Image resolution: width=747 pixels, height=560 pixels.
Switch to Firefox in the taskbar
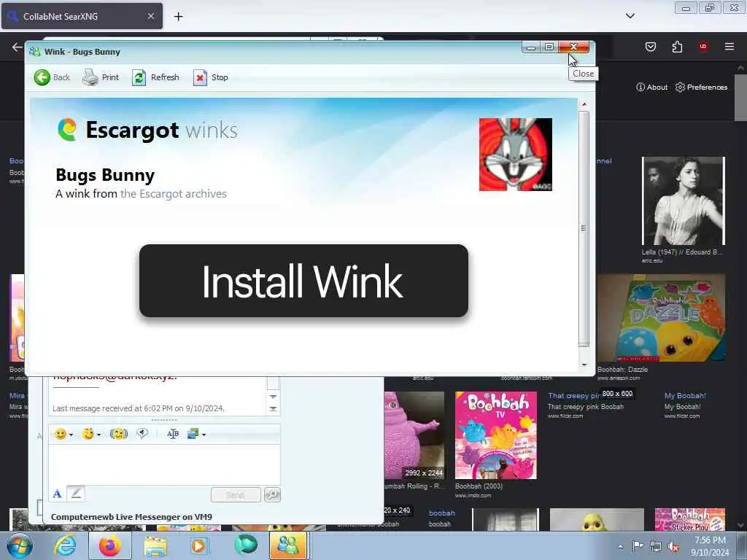point(110,545)
